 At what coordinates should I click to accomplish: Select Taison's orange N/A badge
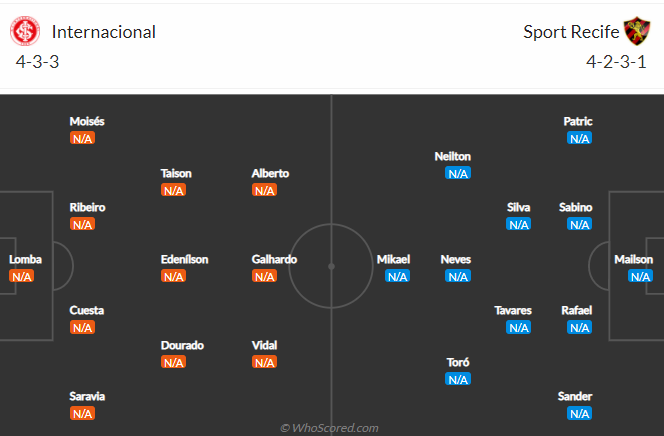[x=174, y=190]
